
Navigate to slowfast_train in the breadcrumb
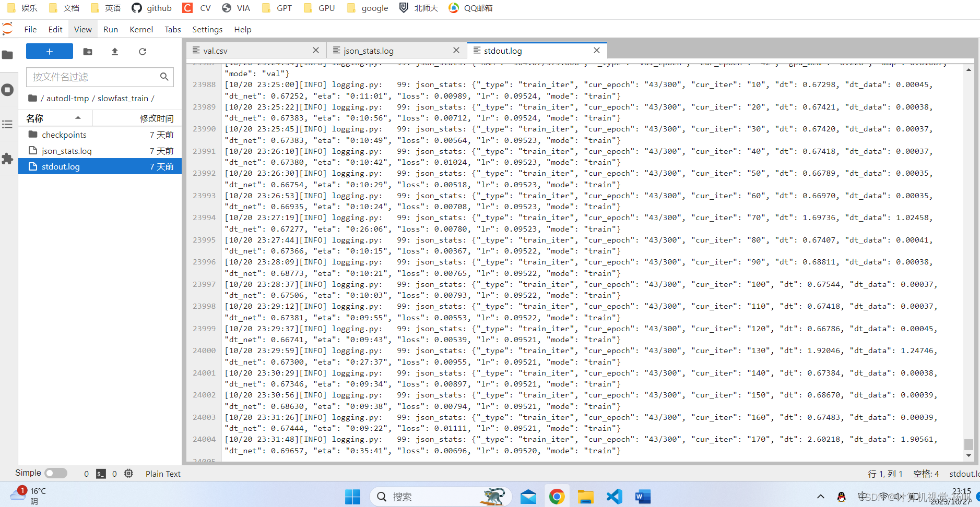(x=123, y=98)
